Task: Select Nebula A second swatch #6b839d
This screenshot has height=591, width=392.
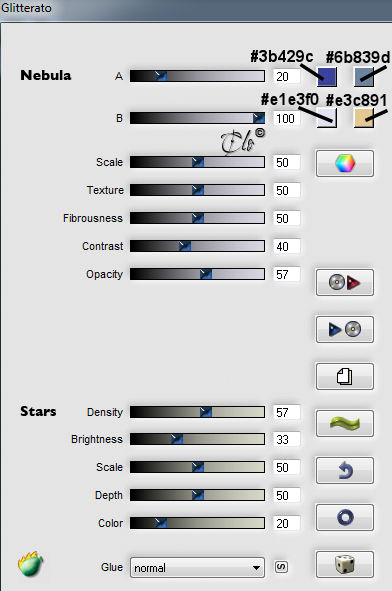Action: point(364,77)
